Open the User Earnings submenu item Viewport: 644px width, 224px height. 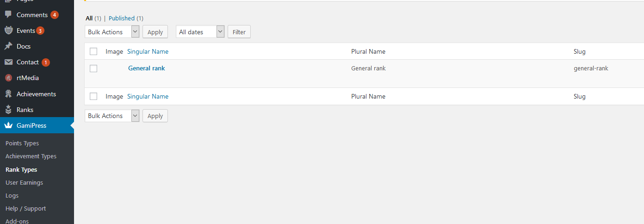24,183
